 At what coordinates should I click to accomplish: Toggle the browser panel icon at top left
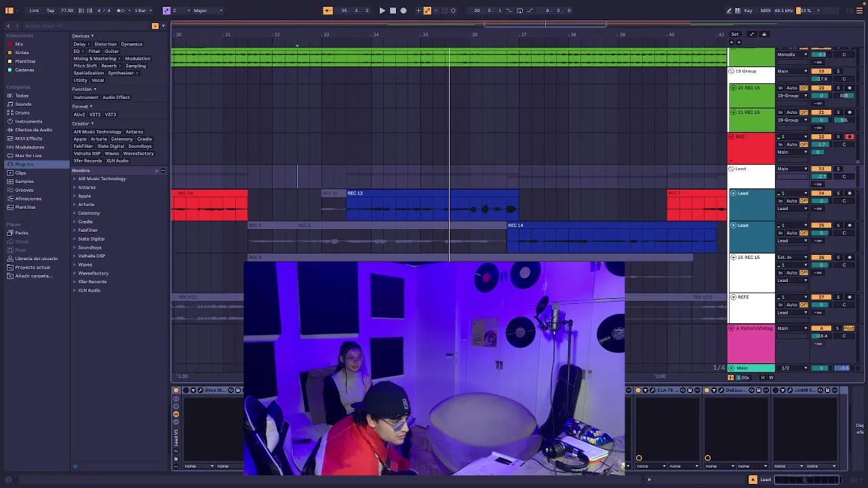pyautogui.click(x=9, y=10)
